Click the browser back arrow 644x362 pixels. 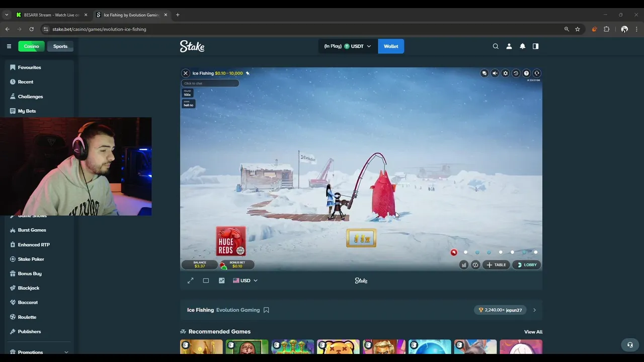(x=8, y=29)
